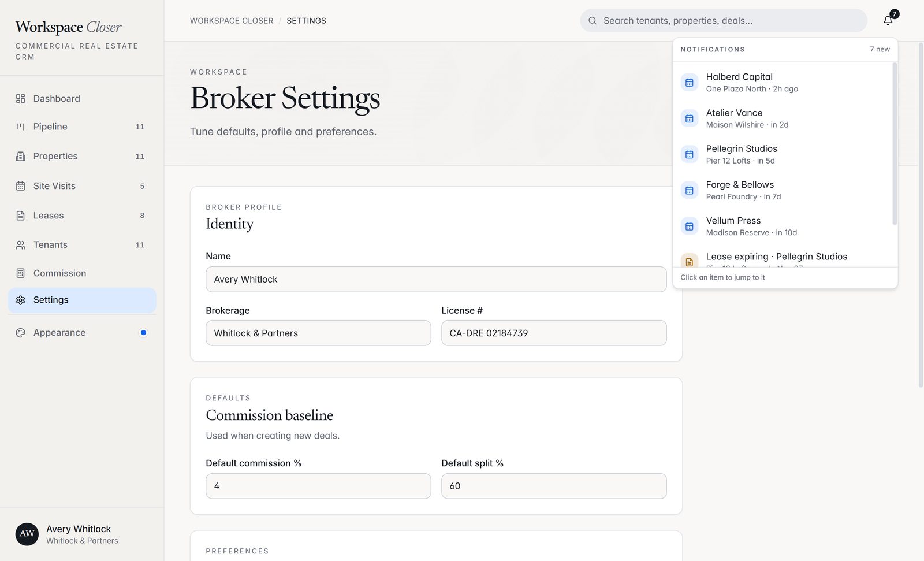Click the Settings breadcrumb

click(306, 21)
